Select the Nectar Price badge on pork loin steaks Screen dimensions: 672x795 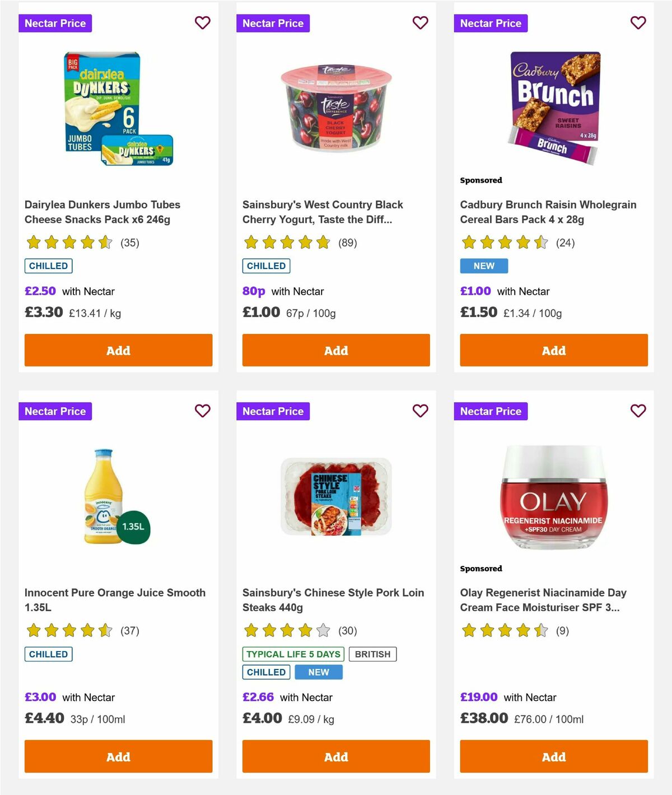[273, 411]
